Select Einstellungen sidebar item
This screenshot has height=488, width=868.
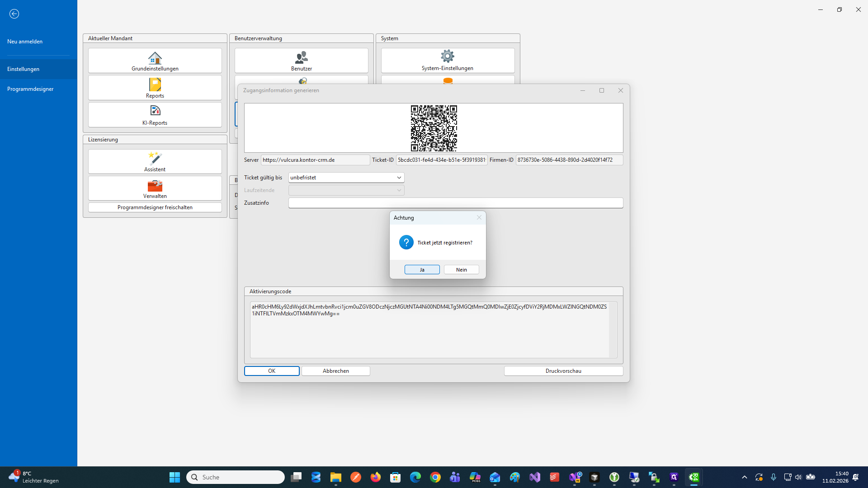tap(24, 69)
